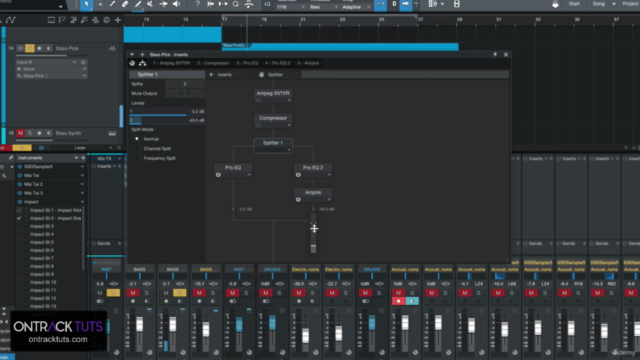Select the Listen speaker tool in the toolbar
Viewport: 640px width, 360px height.
[176, 4]
